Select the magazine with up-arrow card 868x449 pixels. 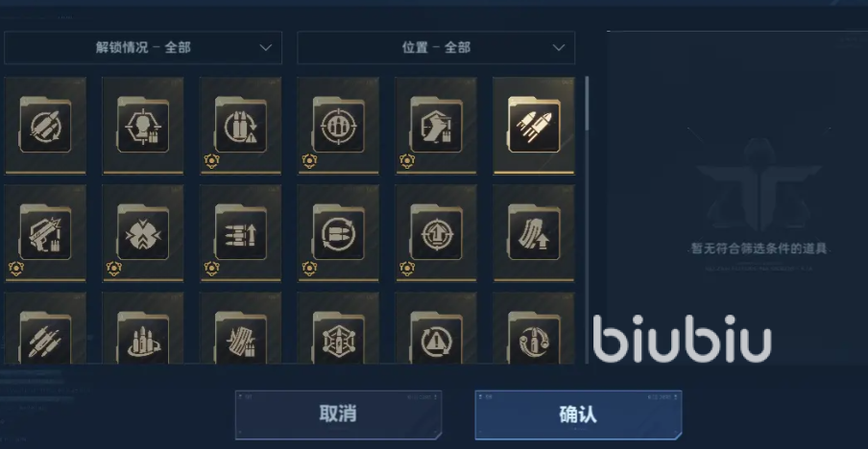(534, 233)
